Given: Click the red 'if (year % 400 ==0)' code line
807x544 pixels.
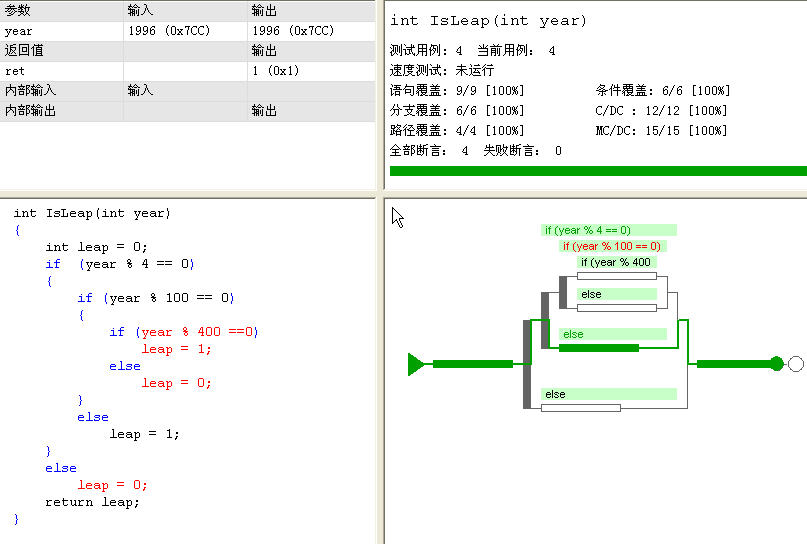Looking at the screenshot, I should pyautogui.click(x=184, y=332).
